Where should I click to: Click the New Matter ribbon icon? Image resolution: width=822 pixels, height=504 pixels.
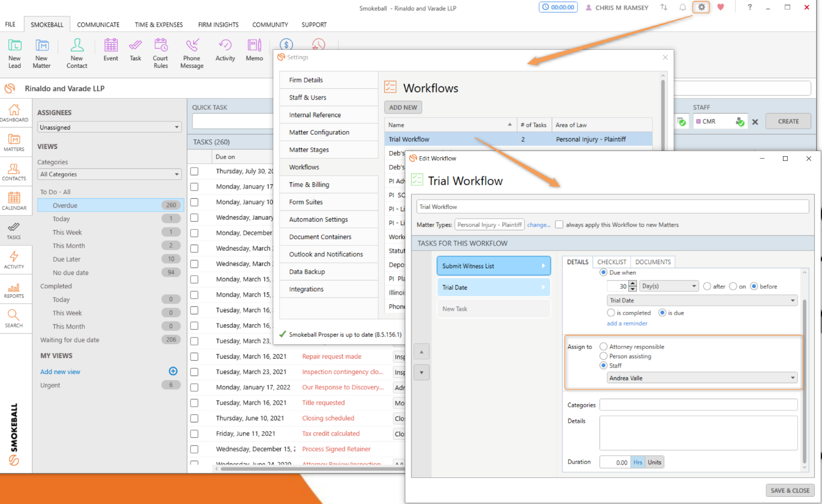(x=42, y=53)
